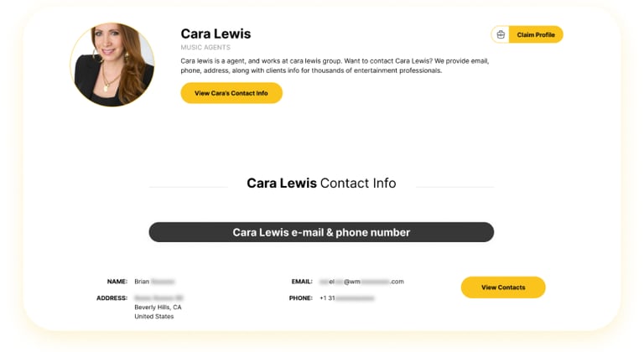Click the blurred street address line
The width and height of the screenshot is (644, 352).
click(158, 298)
